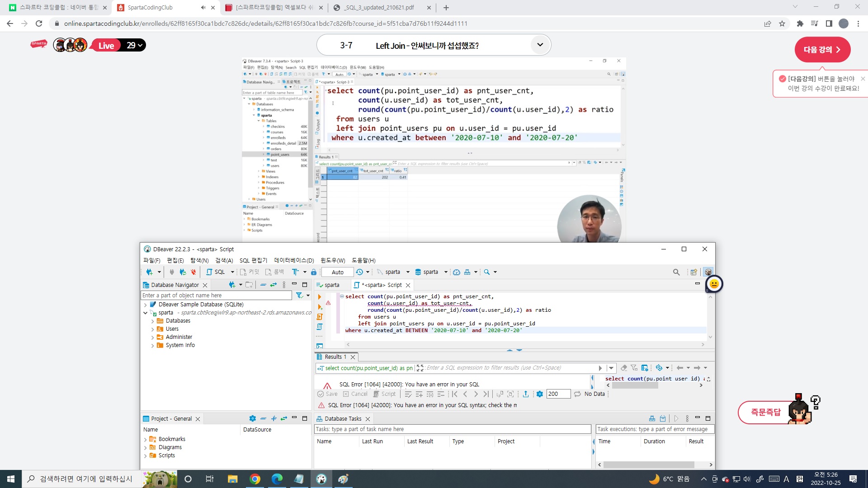Focus the Tasks name filter field
The height and width of the screenshot is (488, 868).
pyautogui.click(x=453, y=429)
